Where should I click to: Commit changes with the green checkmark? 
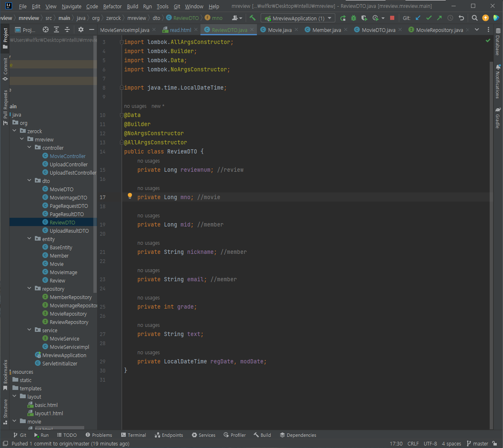[x=429, y=18]
